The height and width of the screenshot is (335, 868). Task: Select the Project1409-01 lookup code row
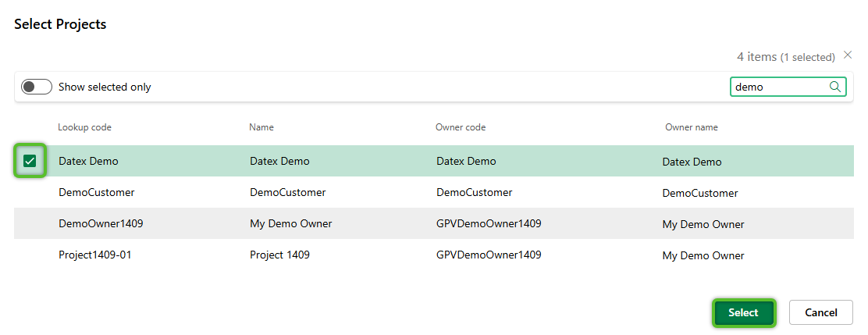[95, 255]
